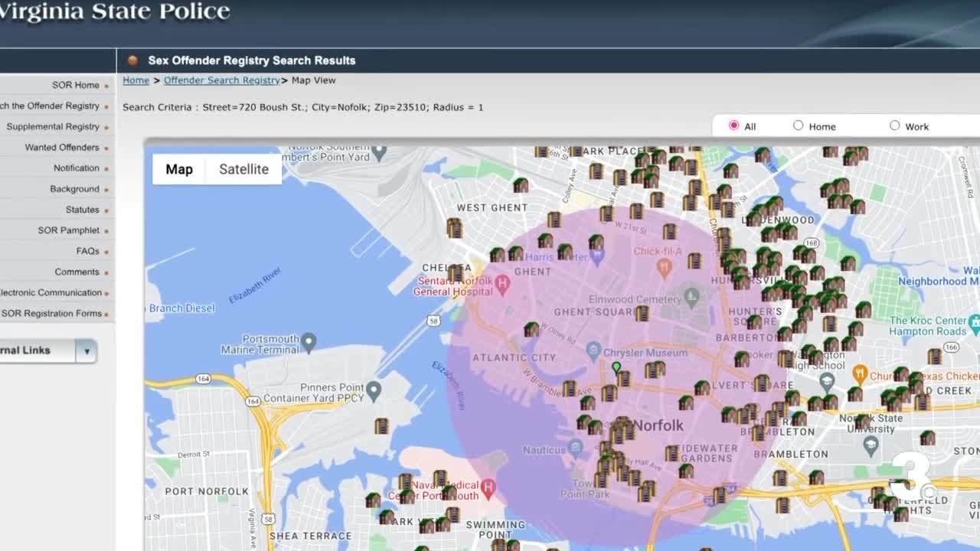Image resolution: width=980 pixels, height=551 pixels.
Task: Open Wanted Offenders sidebar item
Action: [x=62, y=147]
